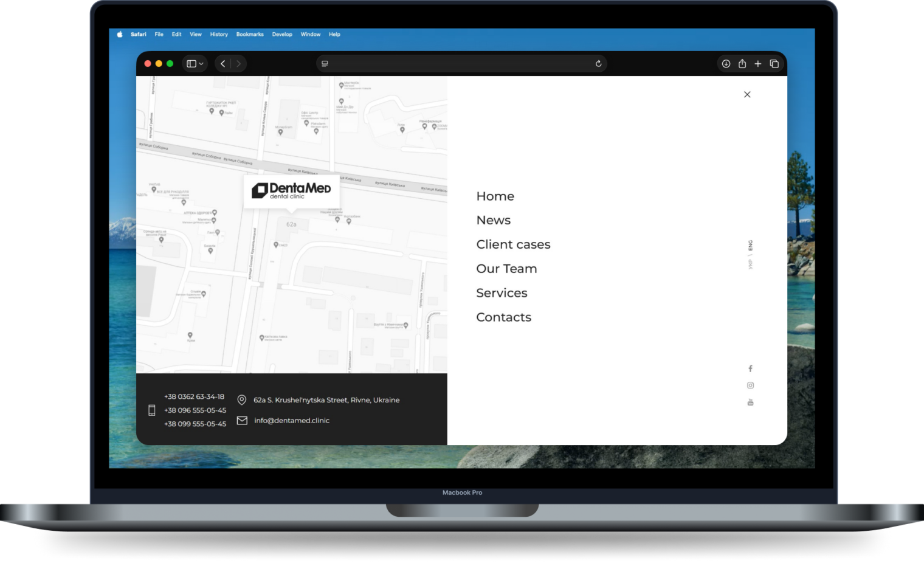Show tab overview
The image size is (924, 563).
[774, 64]
